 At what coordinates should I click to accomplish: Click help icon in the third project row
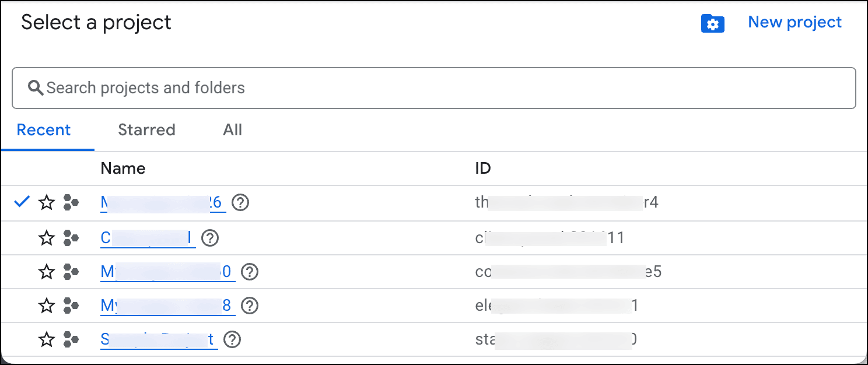point(250,272)
